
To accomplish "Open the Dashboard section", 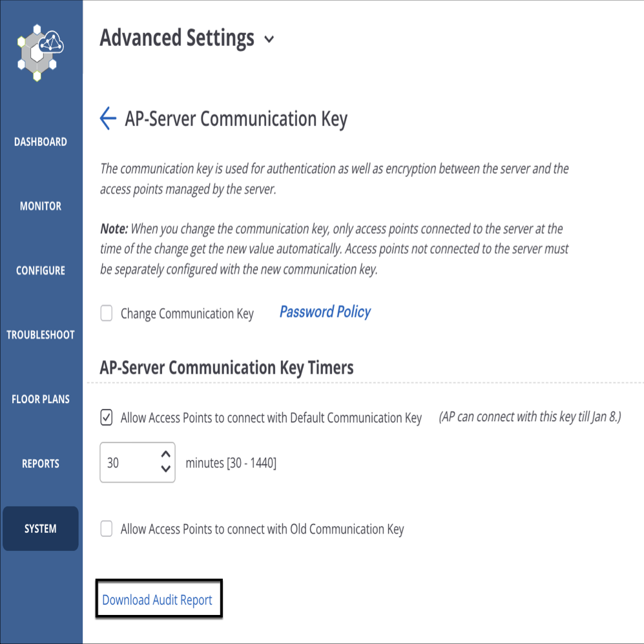I will tap(41, 141).
